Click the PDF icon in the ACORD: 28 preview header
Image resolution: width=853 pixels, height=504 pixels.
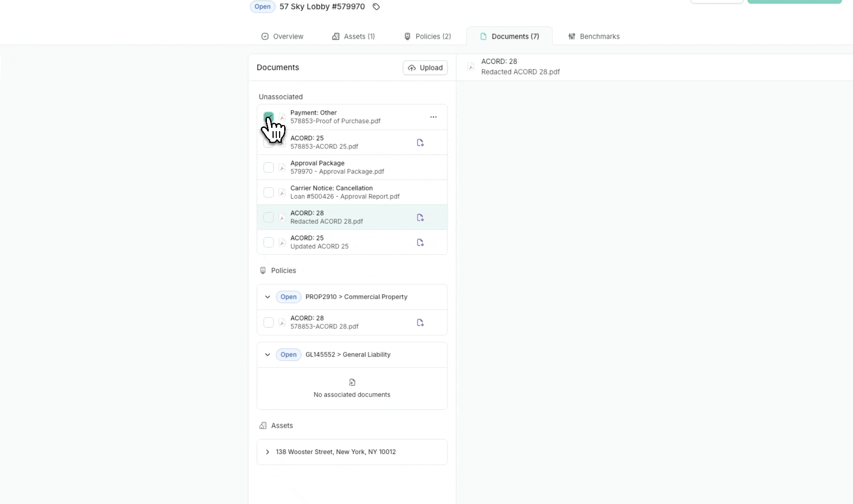click(x=471, y=67)
